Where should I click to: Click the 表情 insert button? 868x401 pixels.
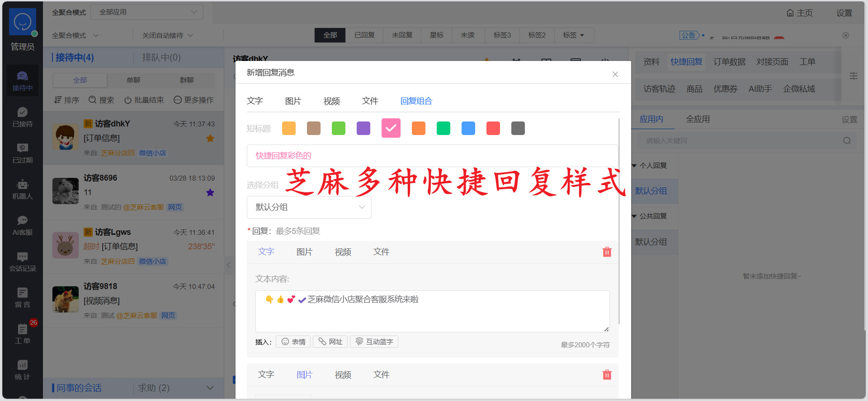(293, 342)
